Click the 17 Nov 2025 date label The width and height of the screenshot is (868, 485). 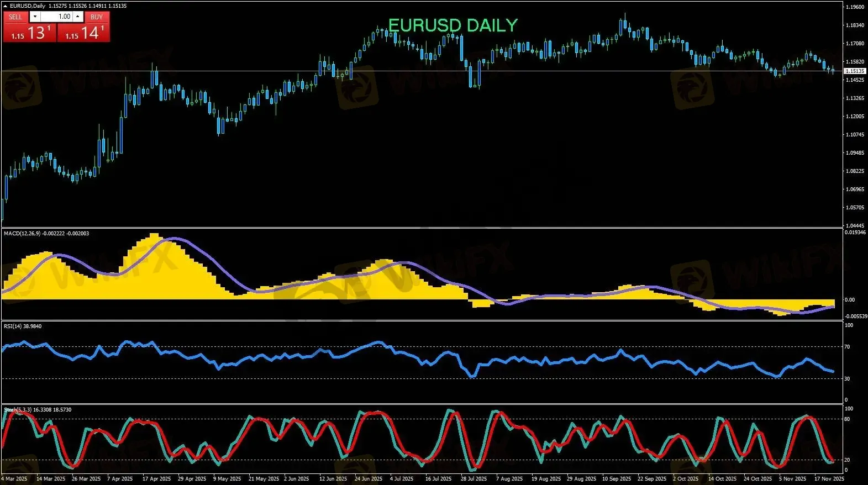pyautogui.click(x=829, y=479)
